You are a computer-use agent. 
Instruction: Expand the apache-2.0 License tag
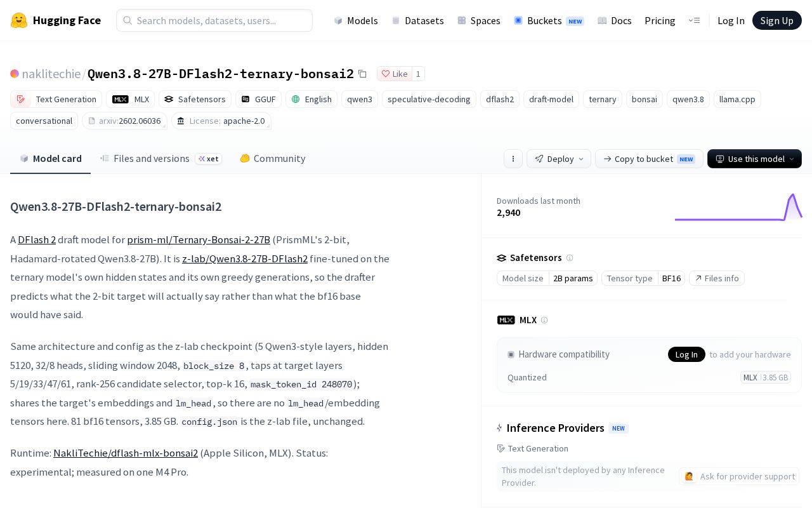[x=221, y=121]
